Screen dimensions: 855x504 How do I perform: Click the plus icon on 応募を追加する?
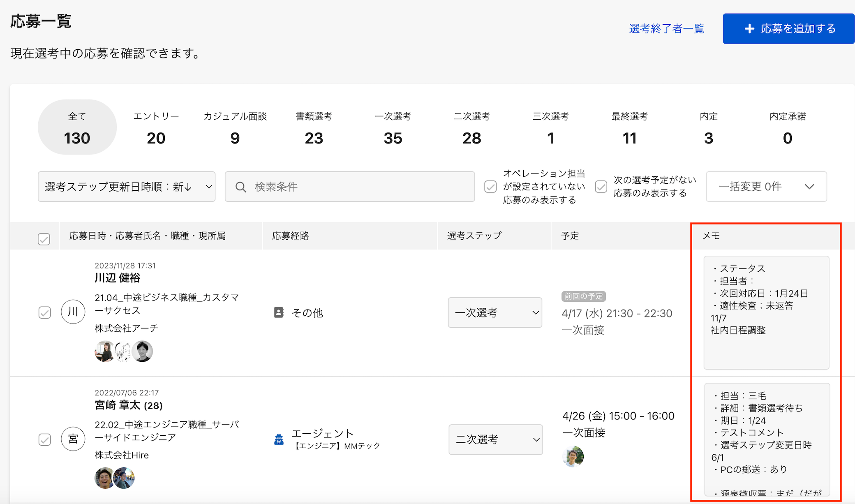(749, 29)
